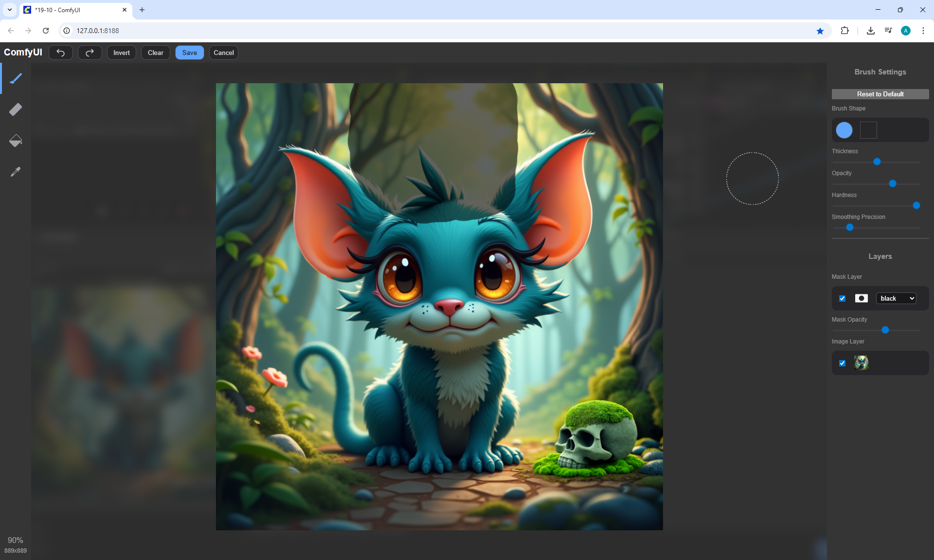Select the color picker eyedropper tool
This screenshot has width=934, height=560.
tap(16, 172)
